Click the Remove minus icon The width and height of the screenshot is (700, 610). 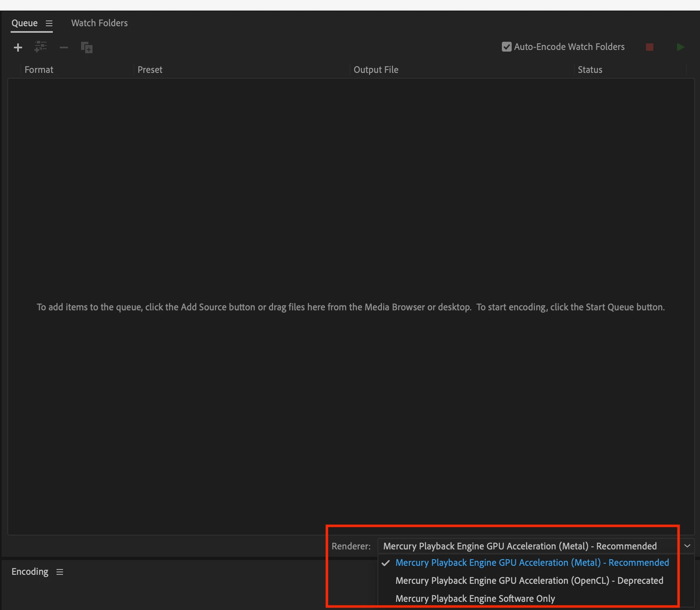click(64, 47)
